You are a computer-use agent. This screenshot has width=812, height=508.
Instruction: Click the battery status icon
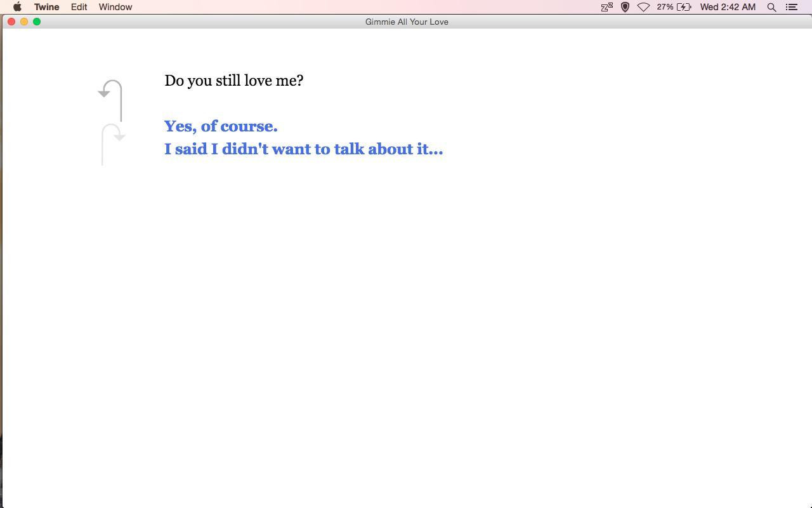pyautogui.click(x=684, y=7)
